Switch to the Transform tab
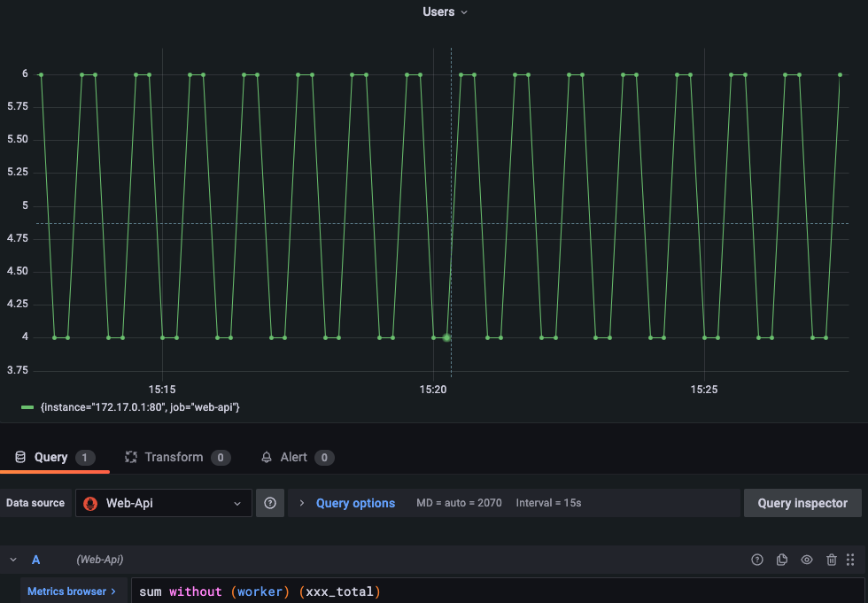Viewport: 868px width, 603px height. (177, 457)
